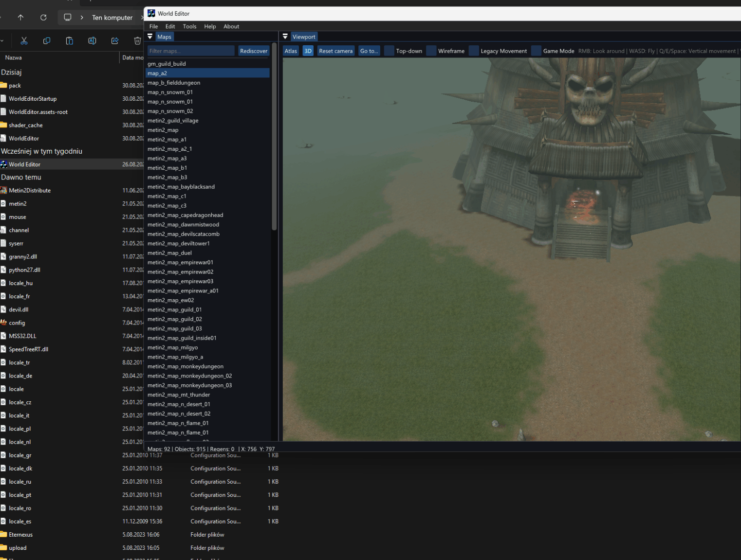Toggle the Top-down view checkbox
The height and width of the screenshot is (560, 741).
[389, 51]
